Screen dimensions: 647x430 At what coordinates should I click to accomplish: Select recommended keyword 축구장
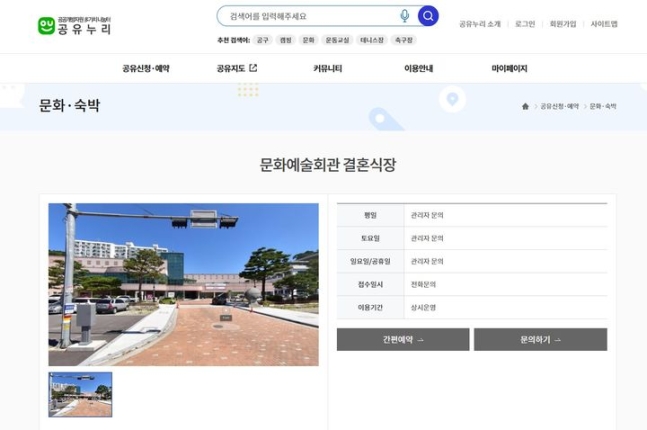[404, 40]
